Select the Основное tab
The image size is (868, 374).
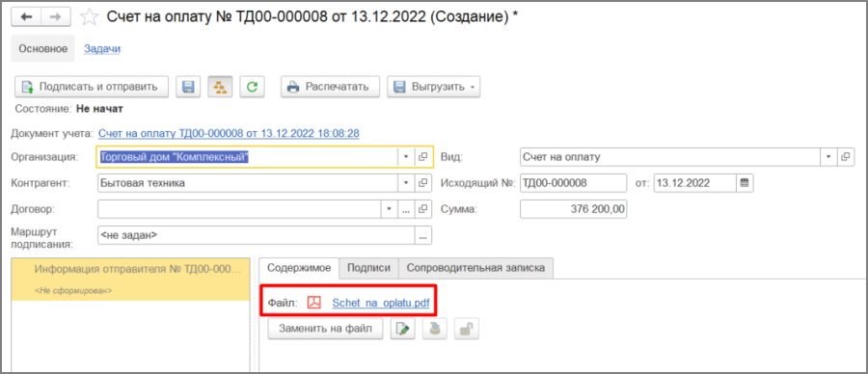(42, 49)
